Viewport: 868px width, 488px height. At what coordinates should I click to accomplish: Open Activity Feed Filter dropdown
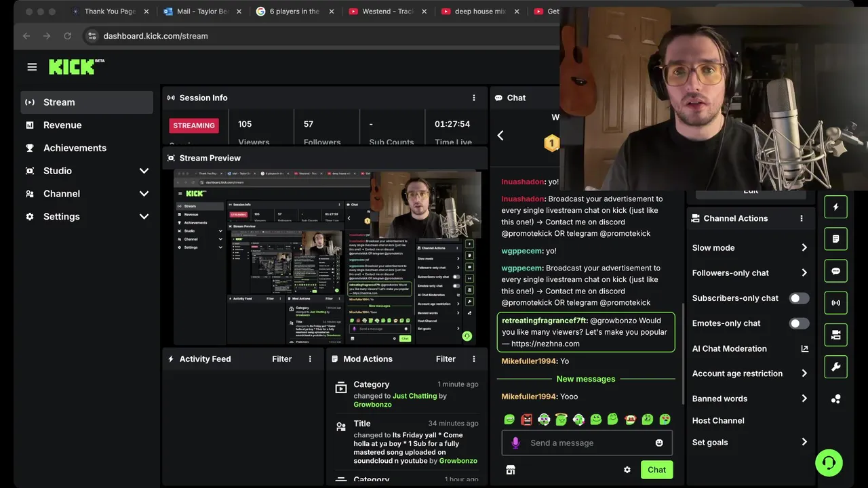click(282, 359)
